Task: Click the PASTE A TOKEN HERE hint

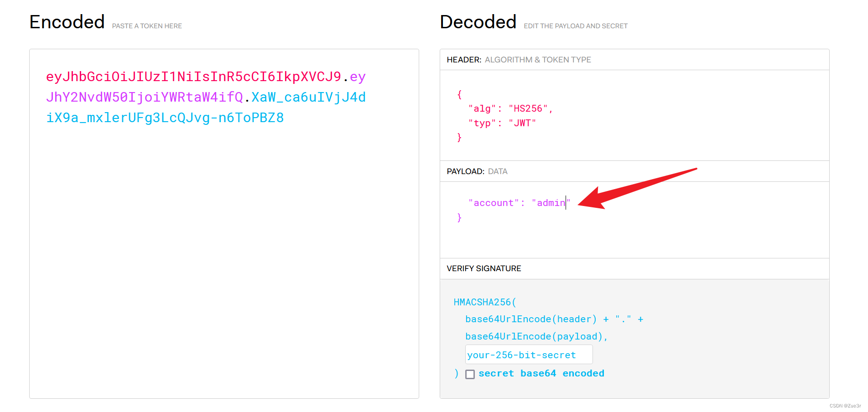Action: pyautogui.click(x=147, y=26)
